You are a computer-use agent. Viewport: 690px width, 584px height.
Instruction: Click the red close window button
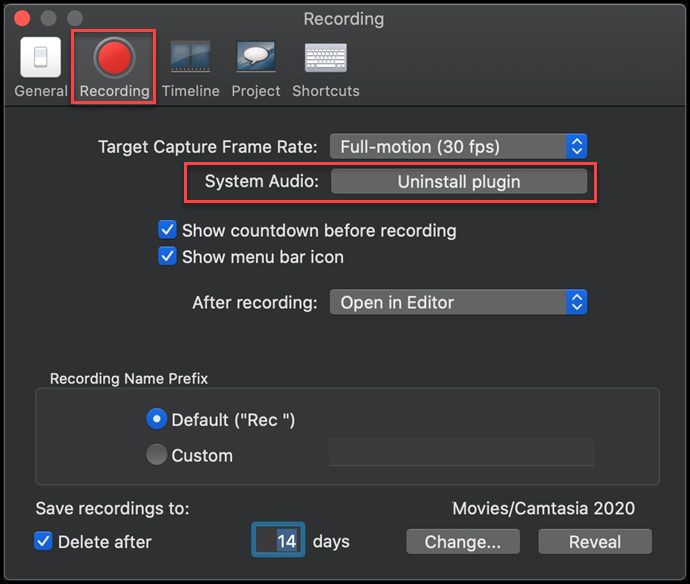tap(22, 19)
